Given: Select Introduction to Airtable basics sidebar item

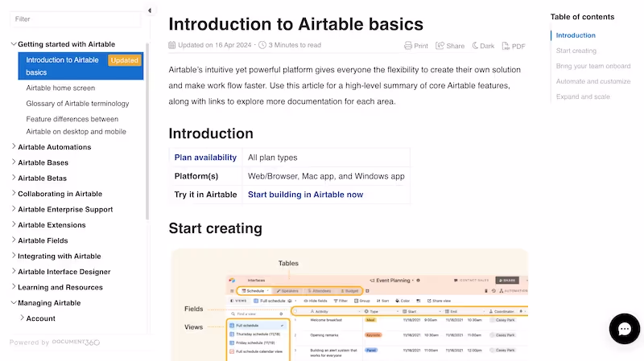Looking at the screenshot, I should [x=81, y=66].
